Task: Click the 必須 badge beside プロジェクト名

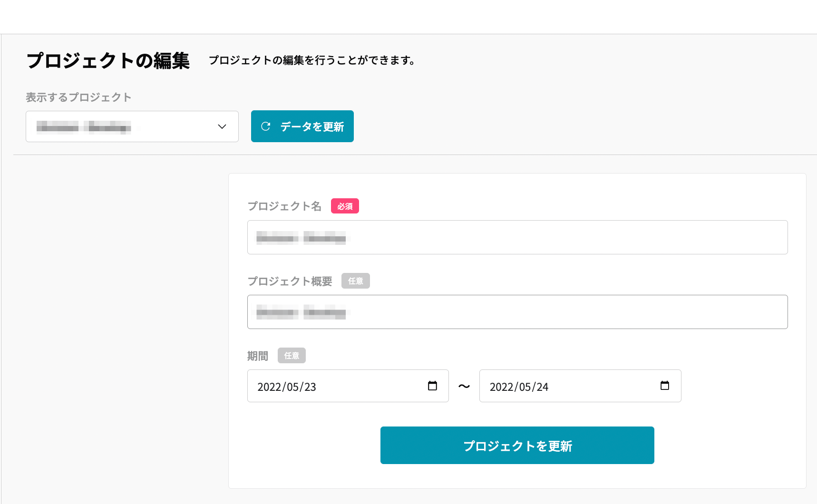Action: 345,206
